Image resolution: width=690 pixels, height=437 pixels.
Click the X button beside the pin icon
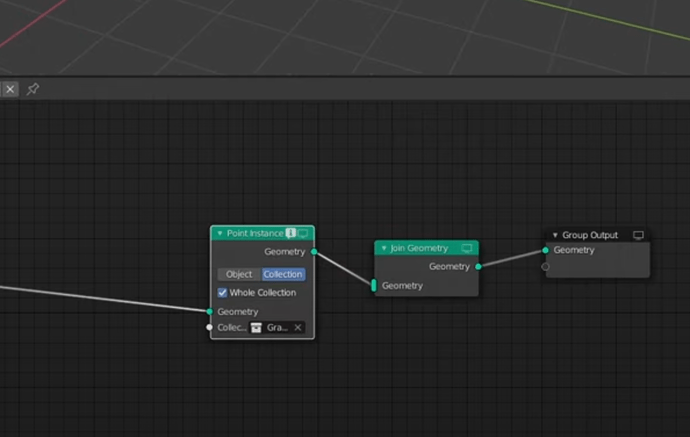(x=10, y=89)
